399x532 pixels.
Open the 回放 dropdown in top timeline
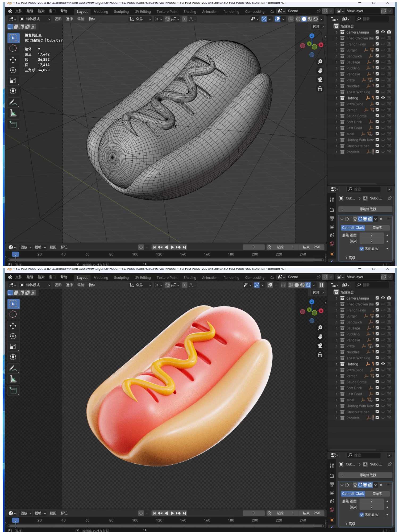[x=26, y=247]
